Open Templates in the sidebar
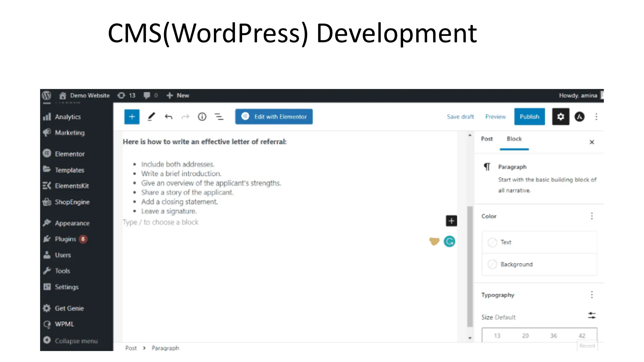 [x=64, y=170]
